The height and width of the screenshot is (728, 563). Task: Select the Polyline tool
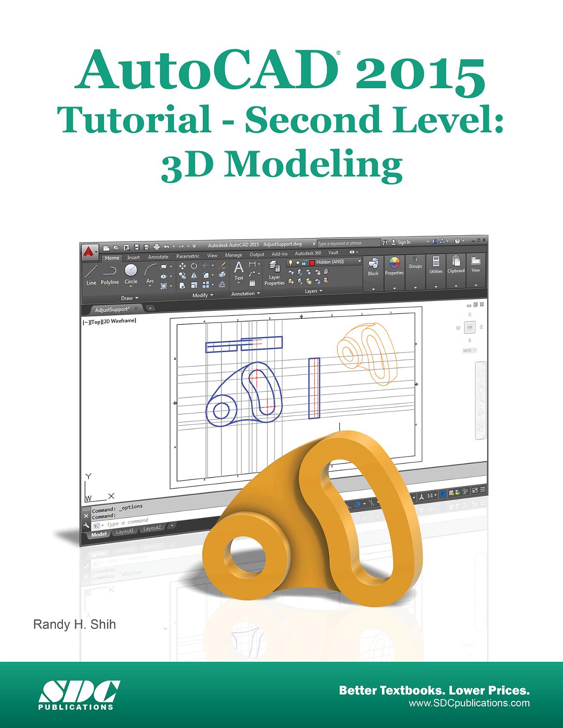coord(109,270)
